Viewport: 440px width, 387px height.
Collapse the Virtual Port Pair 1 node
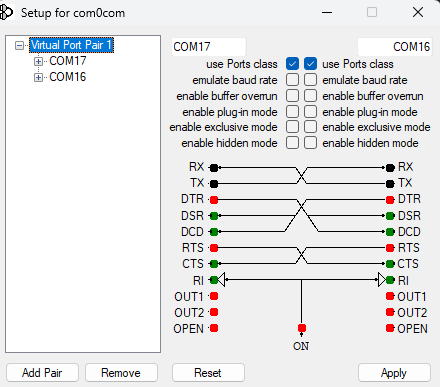pos(20,45)
